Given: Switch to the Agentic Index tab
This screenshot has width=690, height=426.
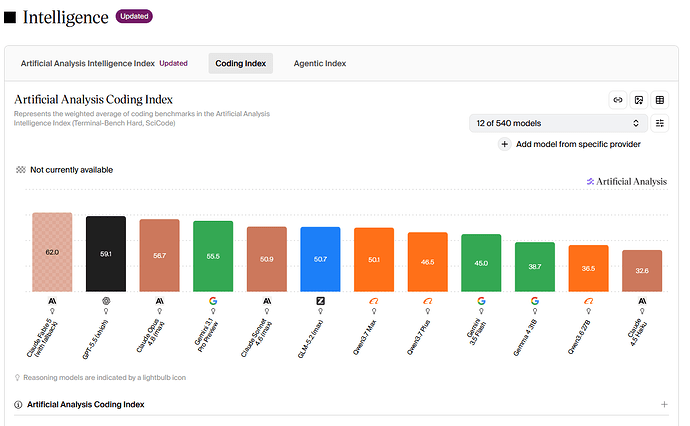Looking at the screenshot, I should click(320, 63).
